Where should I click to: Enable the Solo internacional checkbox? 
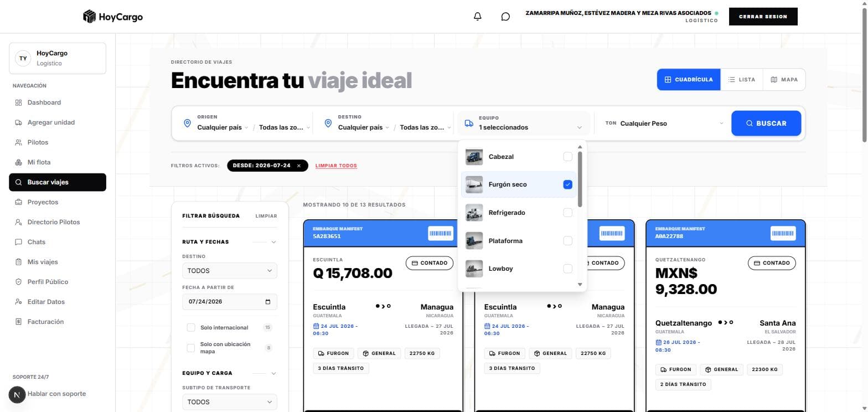tap(191, 328)
